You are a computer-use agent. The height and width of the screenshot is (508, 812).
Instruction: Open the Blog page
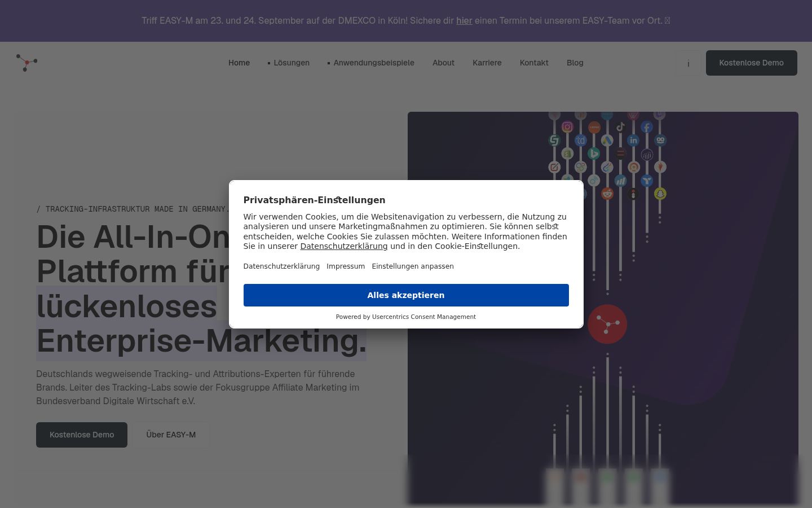tap(575, 63)
